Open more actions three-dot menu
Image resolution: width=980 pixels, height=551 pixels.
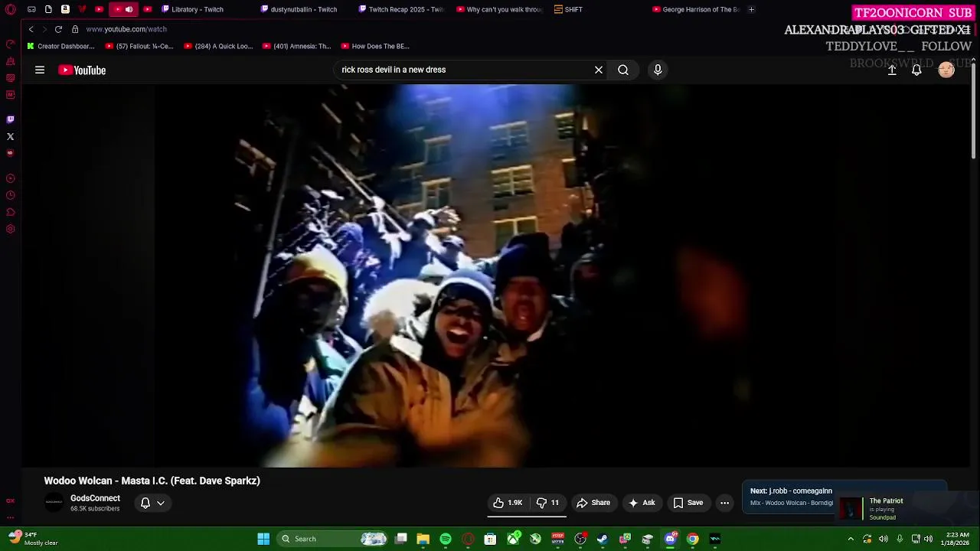coord(724,503)
